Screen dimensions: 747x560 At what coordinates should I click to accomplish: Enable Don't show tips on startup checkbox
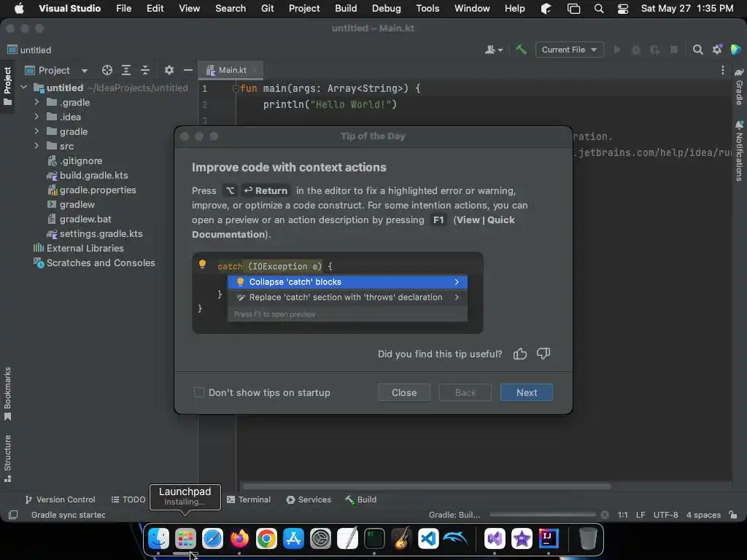199,392
